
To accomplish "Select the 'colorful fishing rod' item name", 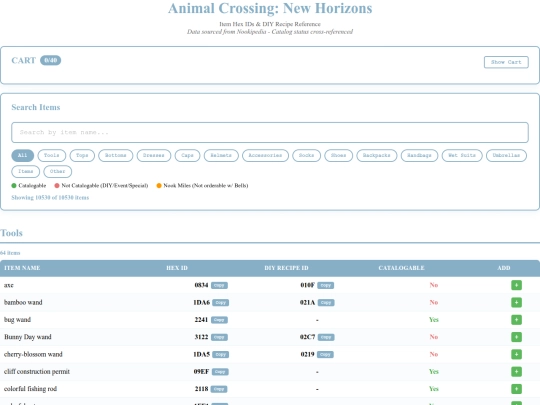I will click(30, 389).
